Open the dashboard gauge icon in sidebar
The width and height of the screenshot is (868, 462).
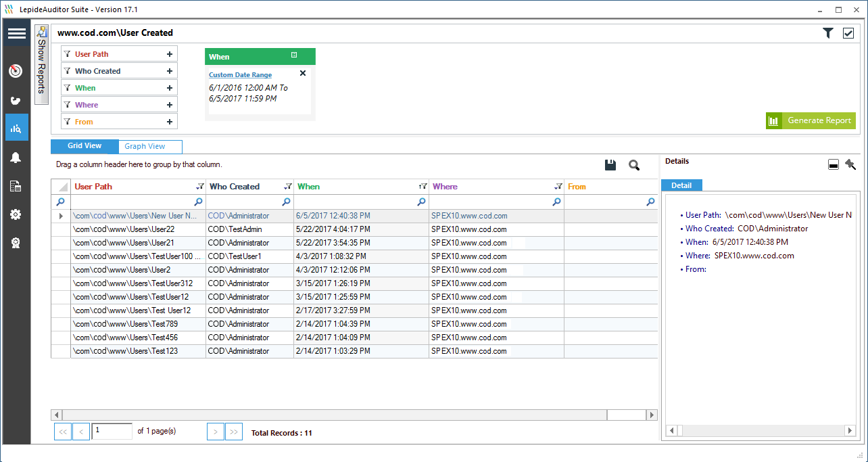pyautogui.click(x=16, y=71)
